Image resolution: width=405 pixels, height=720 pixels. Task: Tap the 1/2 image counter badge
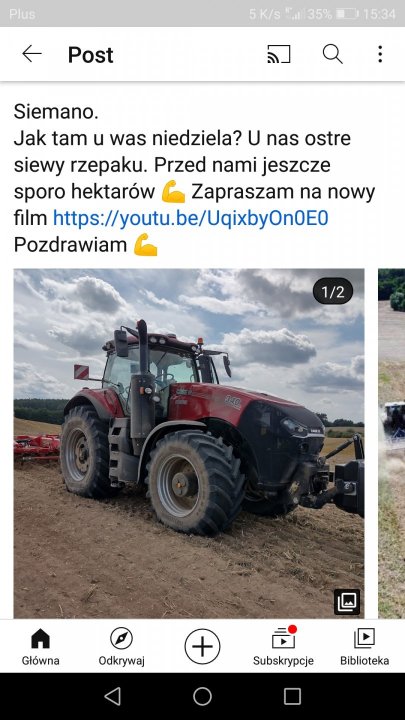[x=333, y=292]
